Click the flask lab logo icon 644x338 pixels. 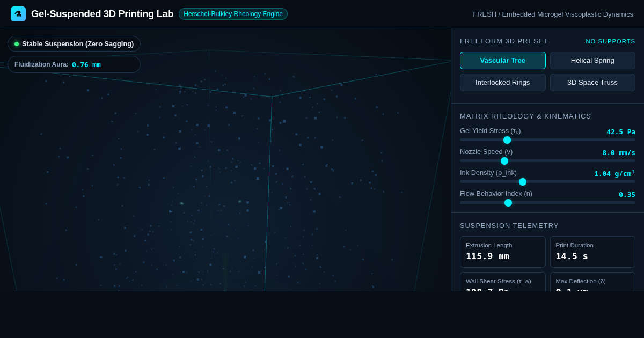coord(18,14)
